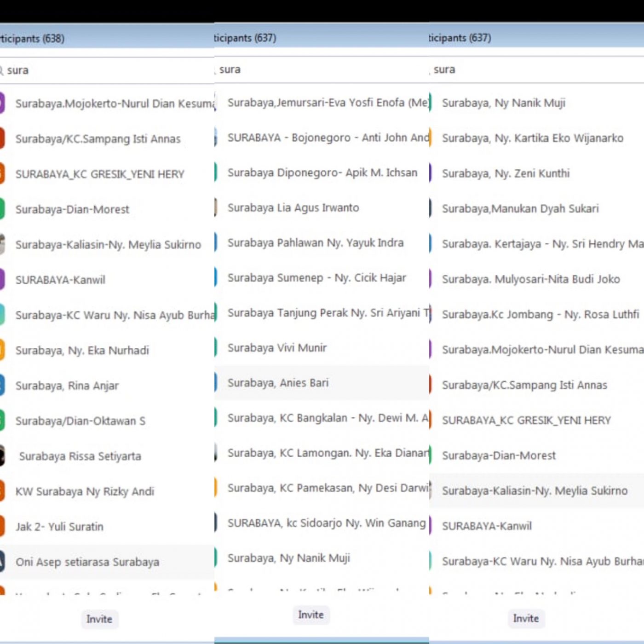Click the avatar for Surabaya, Ny. Zeni Kunthi
Screen dimensions: 644x644
[431, 173]
